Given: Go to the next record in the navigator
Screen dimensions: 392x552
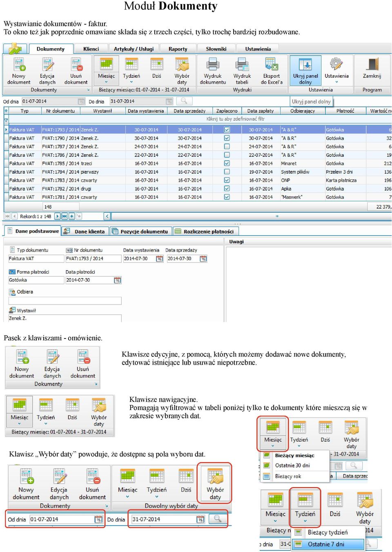Looking at the screenshot, I should [58, 216].
